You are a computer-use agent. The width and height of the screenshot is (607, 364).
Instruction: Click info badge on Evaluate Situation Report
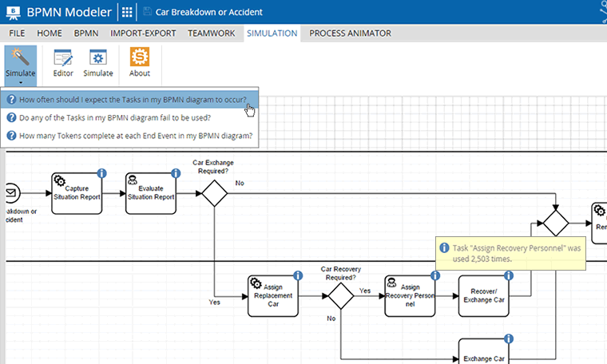click(176, 173)
